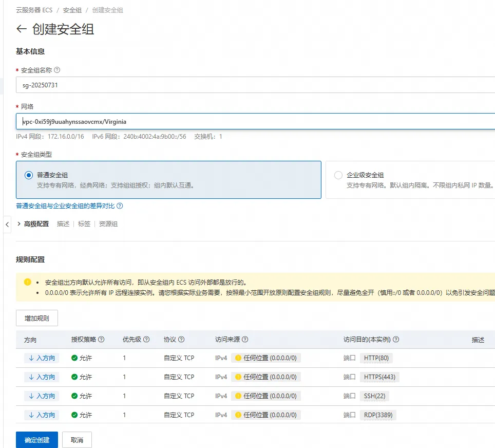Click green allow icon in SSH(22) row

[74, 396]
